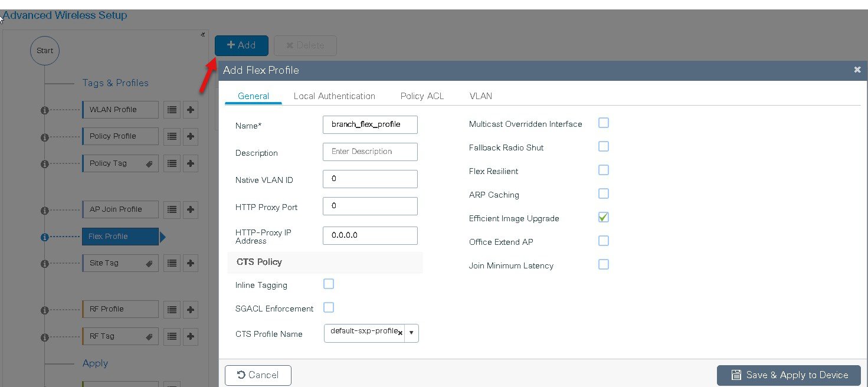Open list view for Site Tag

[172, 263]
